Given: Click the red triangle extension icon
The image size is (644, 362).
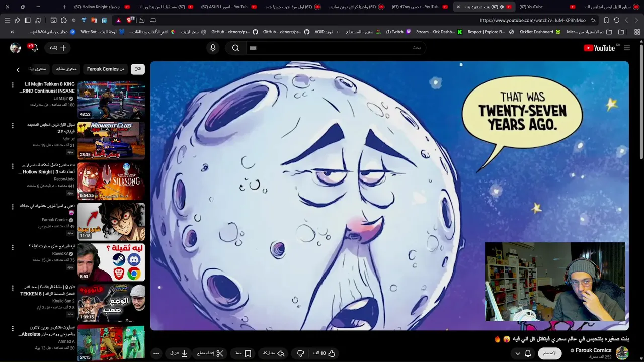Looking at the screenshot, I should 118,20.
